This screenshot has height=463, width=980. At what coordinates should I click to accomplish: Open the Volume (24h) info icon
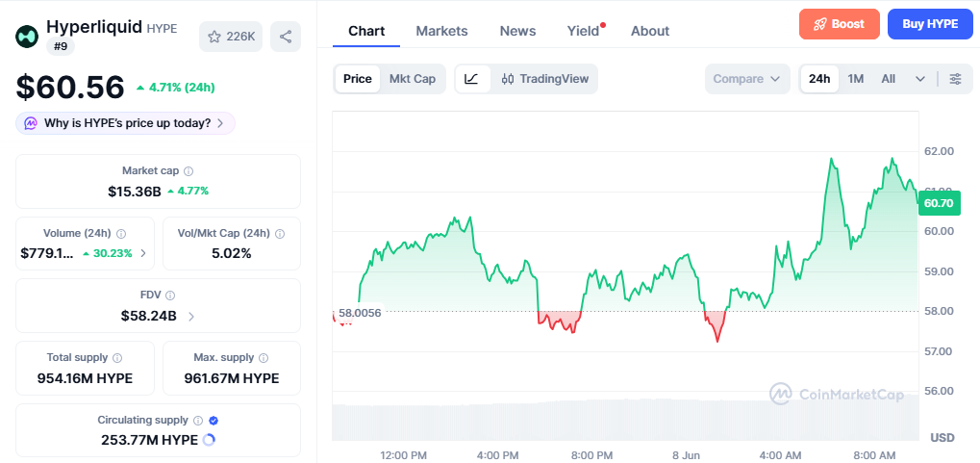tap(121, 233)
